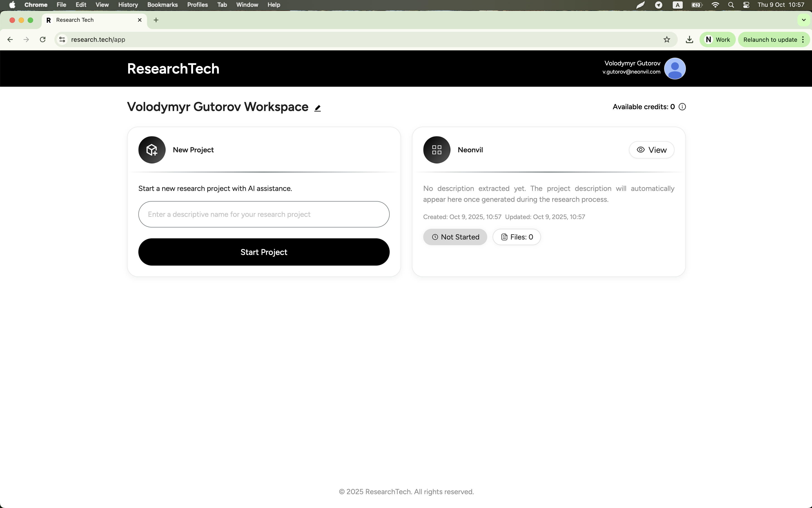Click the research project name field

(x=264, y=214)
